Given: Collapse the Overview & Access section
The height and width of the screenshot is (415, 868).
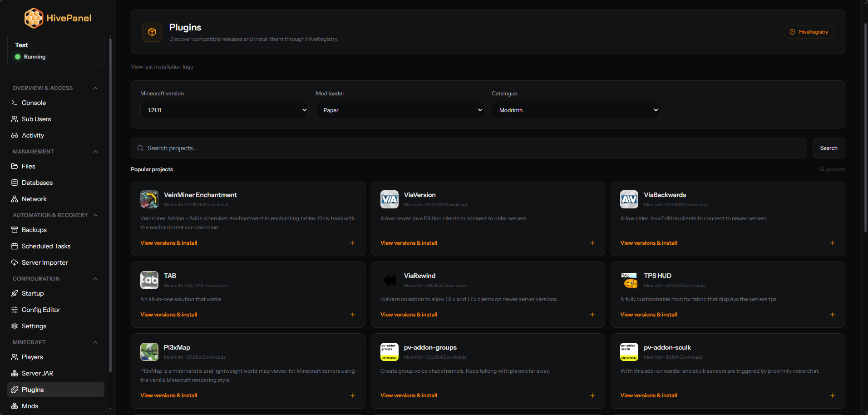Looking at the screenshot, I should [x=95, y=88].
